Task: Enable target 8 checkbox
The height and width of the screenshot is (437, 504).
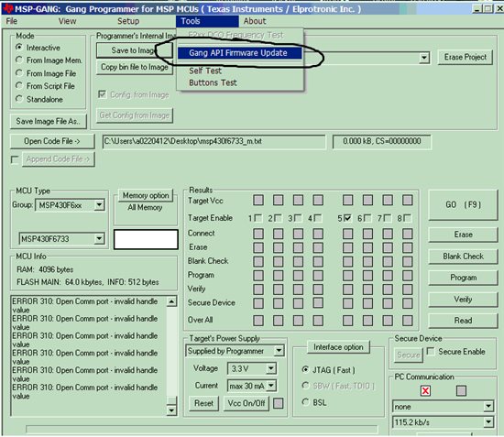Action: click(407, 218)
